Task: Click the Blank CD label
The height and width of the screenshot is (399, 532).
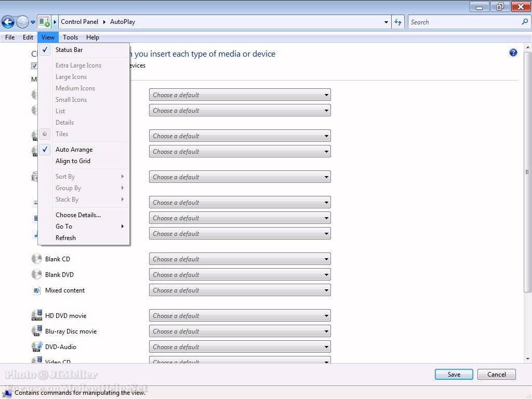Action: coord(58,259)
